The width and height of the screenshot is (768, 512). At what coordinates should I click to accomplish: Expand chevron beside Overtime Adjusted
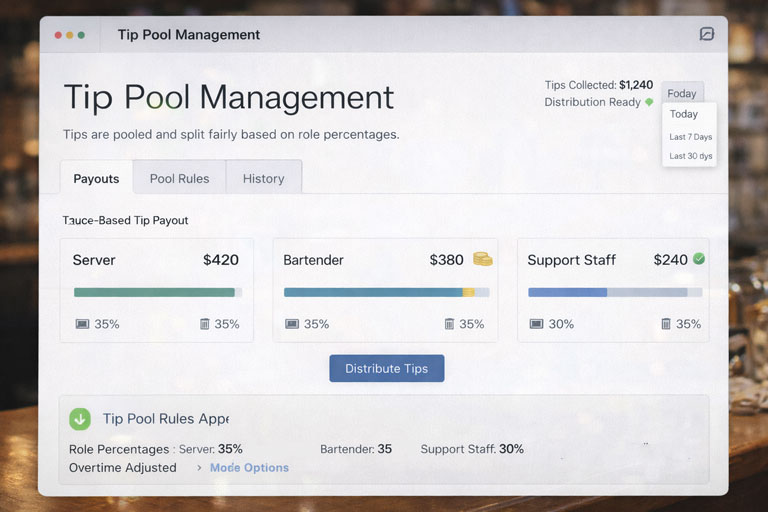pyautogui.click(x=199, y=468)
